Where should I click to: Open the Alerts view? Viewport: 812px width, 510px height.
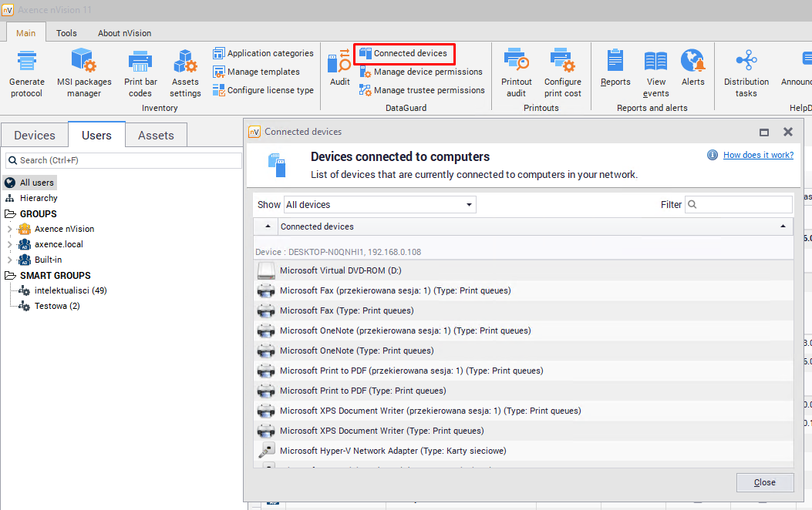692,62
